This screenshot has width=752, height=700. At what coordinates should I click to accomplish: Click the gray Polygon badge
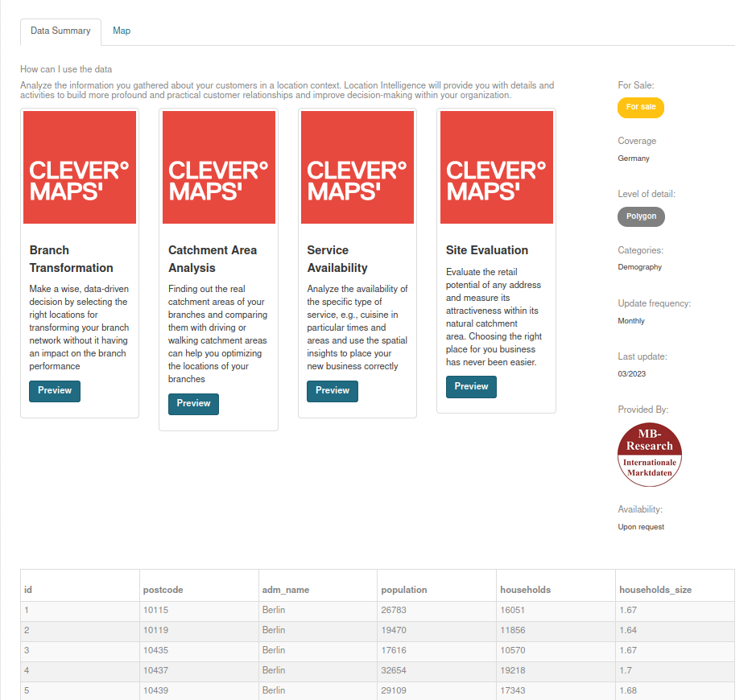[x=641, y=216]
